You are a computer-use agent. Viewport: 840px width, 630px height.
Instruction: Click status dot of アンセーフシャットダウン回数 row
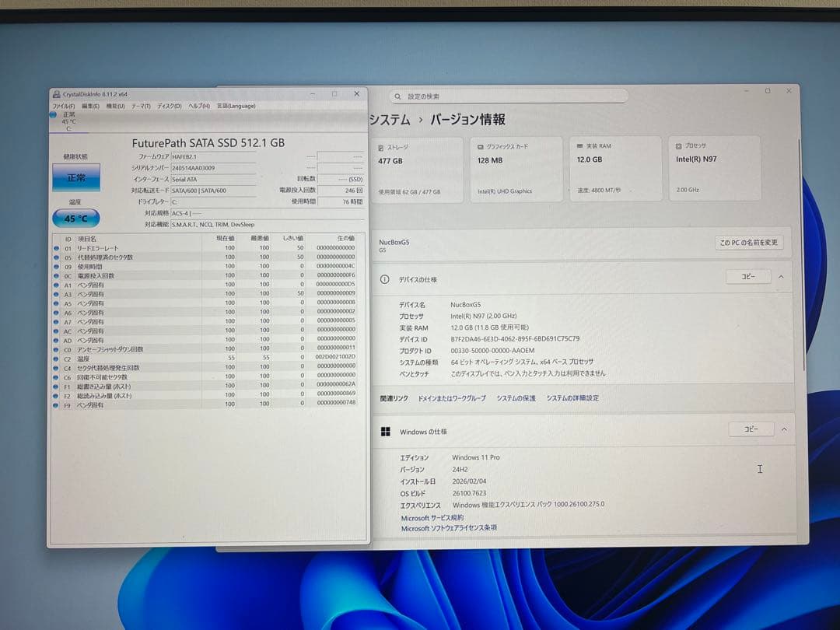pyautogui.click(x=56, y=349)
